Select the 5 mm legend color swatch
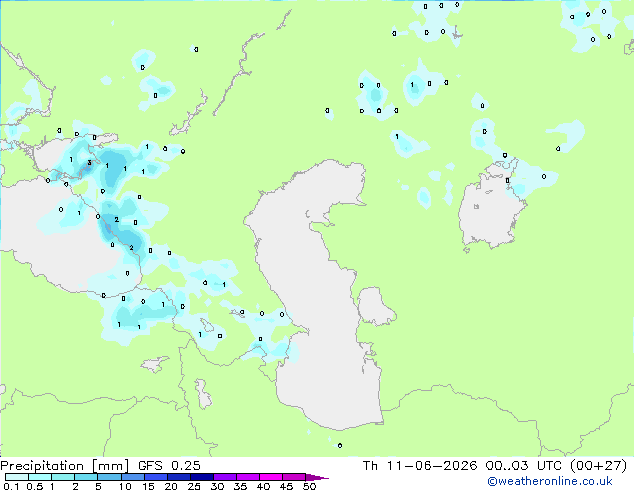The width and height of the screenshot is (634, 490). click(109, 477)
